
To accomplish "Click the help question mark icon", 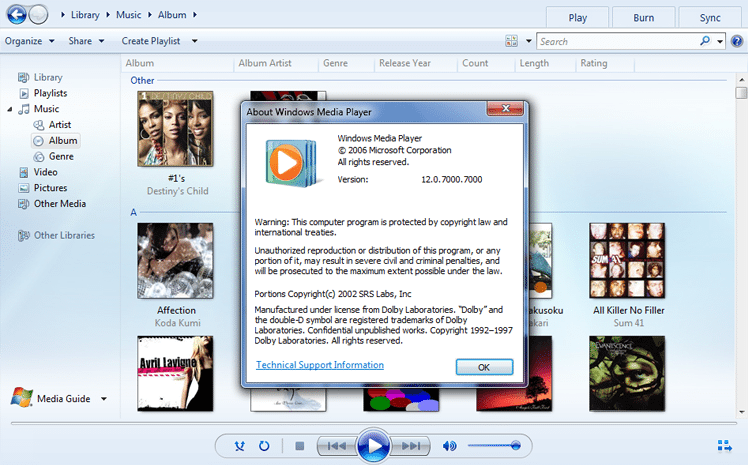I will (x=737, y=41).
